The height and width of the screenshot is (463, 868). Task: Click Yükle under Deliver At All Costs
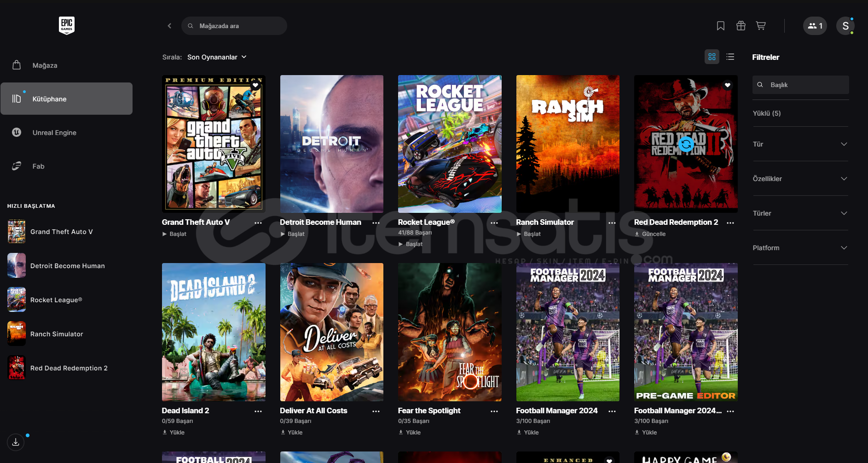pos(292,433)
